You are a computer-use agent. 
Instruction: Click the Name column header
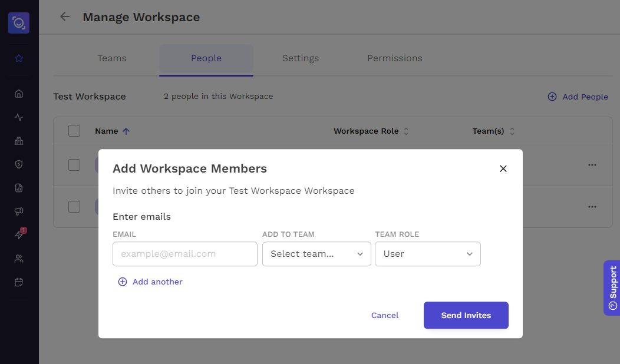click(106, 131)
